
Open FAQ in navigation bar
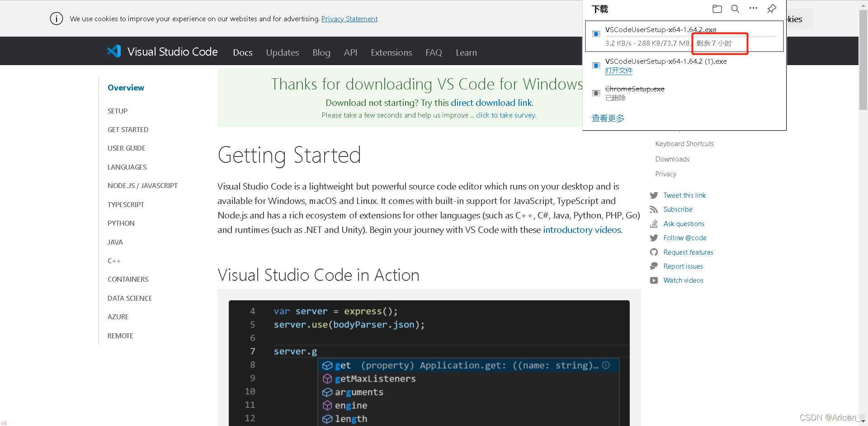point(434,52)
